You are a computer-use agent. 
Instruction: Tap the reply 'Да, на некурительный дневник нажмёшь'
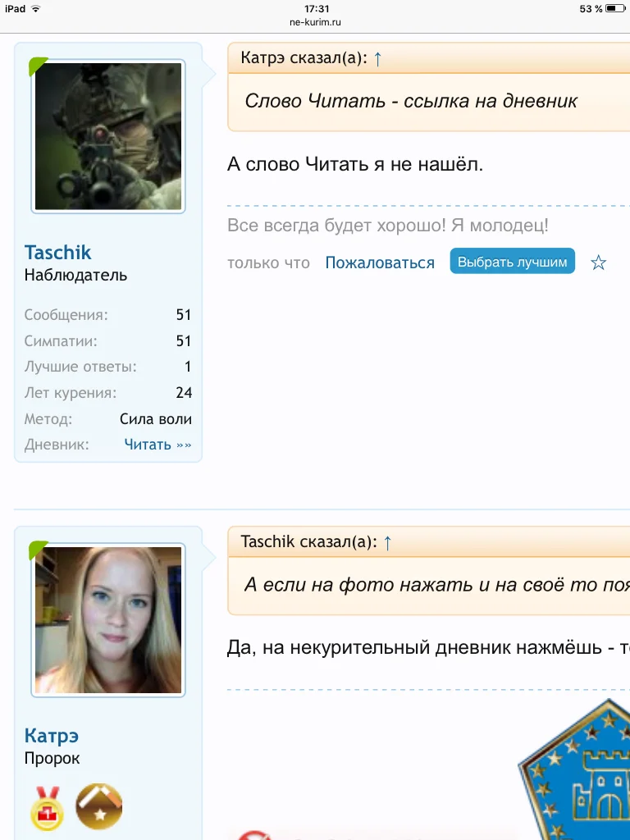coord(414,648)
